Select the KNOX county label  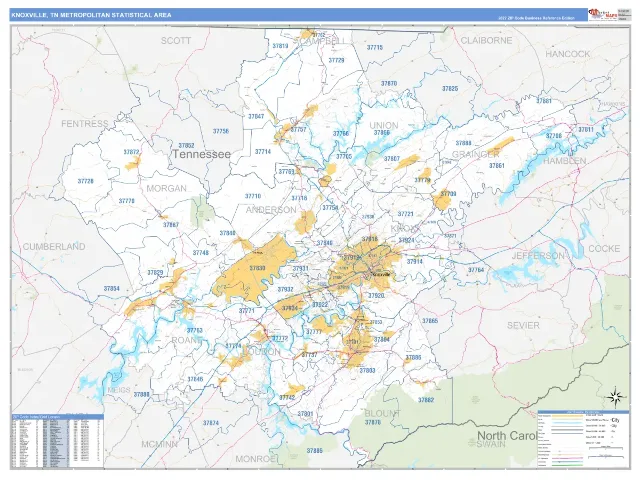[x=405, y=229]
